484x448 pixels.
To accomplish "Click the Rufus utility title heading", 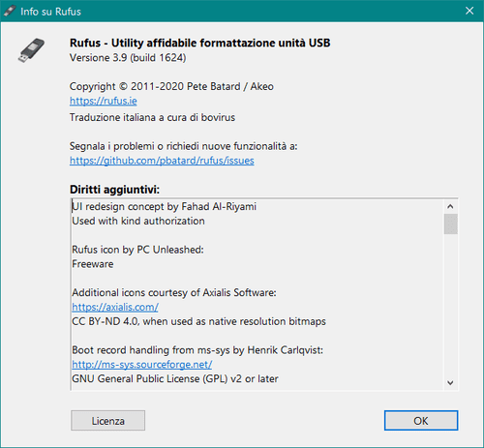I will tap(200, 43).
